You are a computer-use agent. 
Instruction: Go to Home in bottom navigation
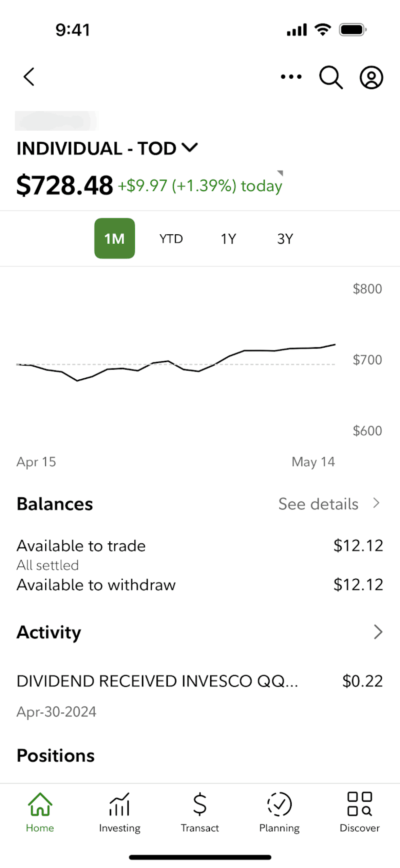tap(40, 812)
